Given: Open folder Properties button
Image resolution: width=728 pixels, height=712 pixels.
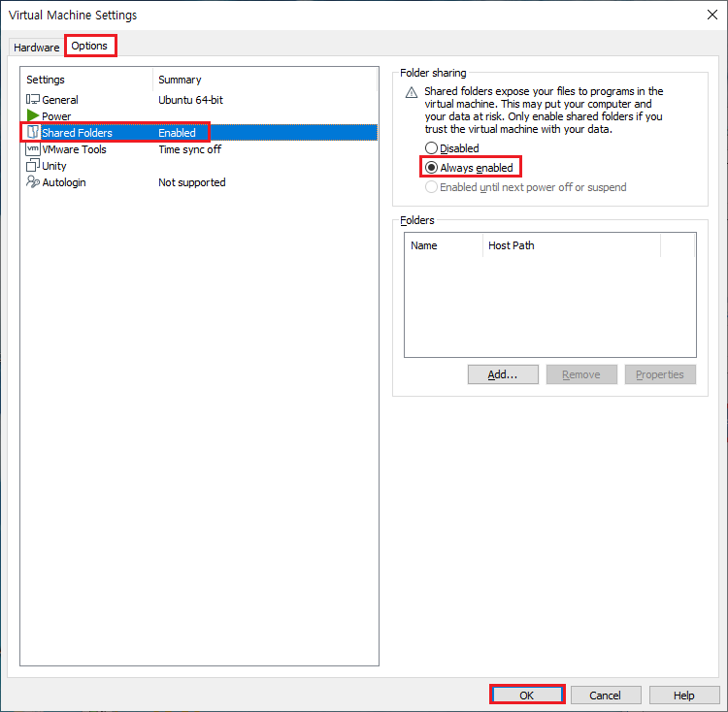Looking at the screenshot, I should pos(660,374).
